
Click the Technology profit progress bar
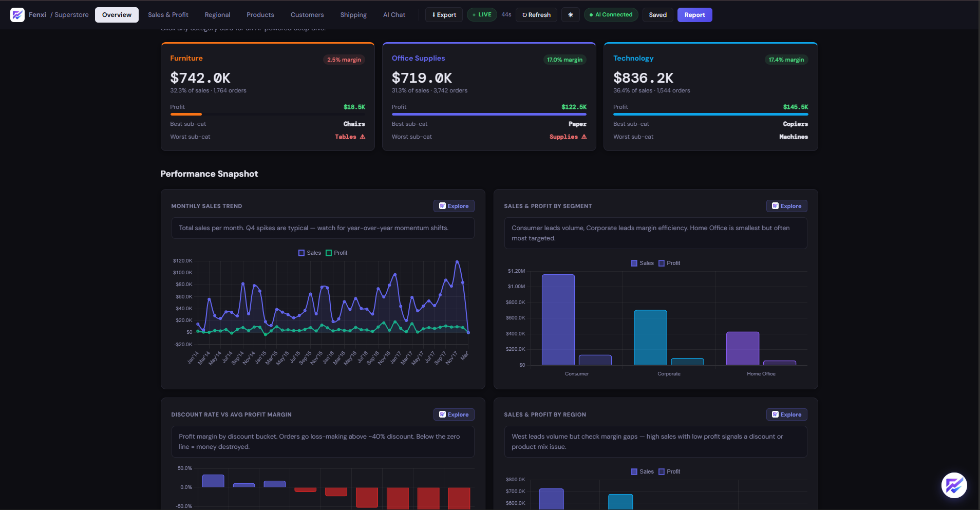pyautogui.click(x=710, y=114)
